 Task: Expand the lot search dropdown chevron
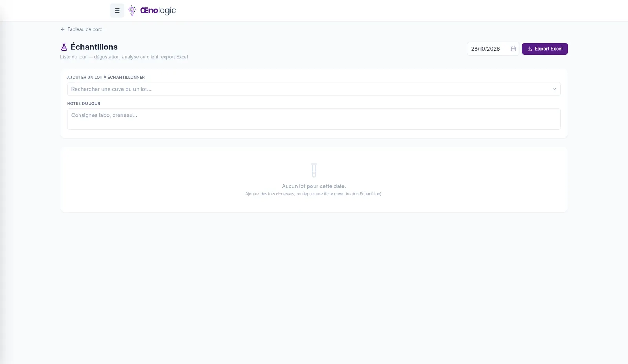pos(554,89)
